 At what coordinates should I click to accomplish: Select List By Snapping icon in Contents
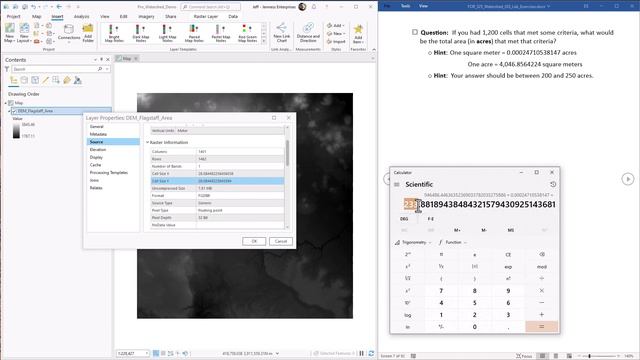(x=56, y=80)
